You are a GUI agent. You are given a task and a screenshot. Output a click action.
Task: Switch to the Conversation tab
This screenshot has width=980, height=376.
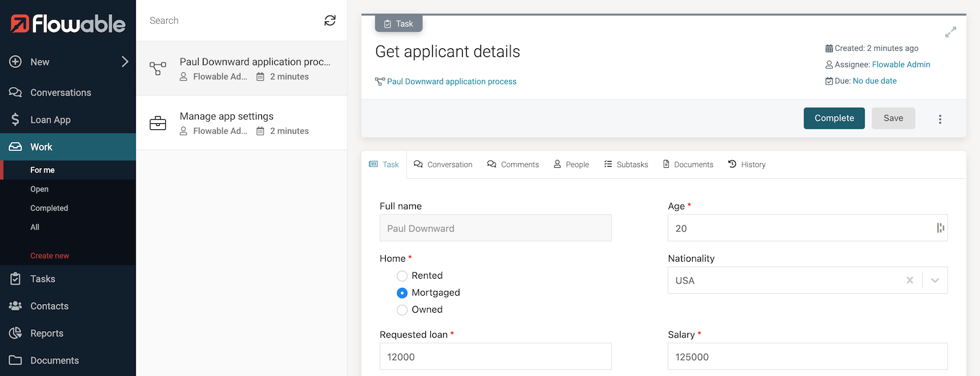tap(443, 165)
